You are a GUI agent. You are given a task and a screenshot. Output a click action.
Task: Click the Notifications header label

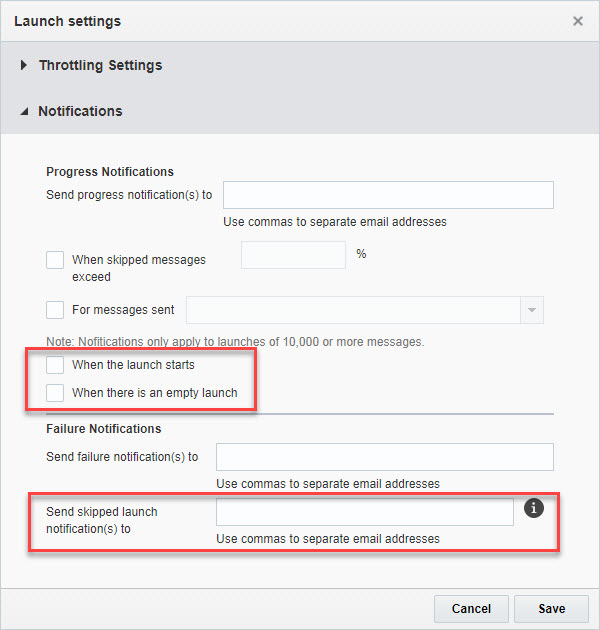coord(80,112)
